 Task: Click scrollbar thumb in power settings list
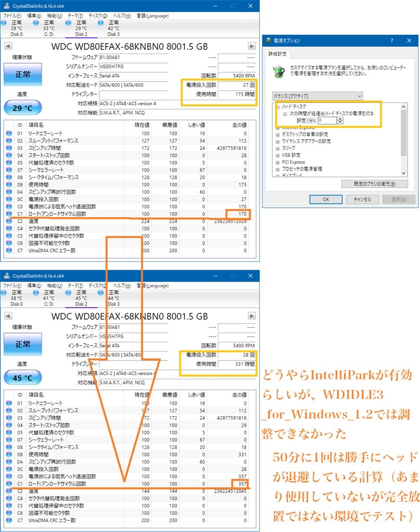404,132
